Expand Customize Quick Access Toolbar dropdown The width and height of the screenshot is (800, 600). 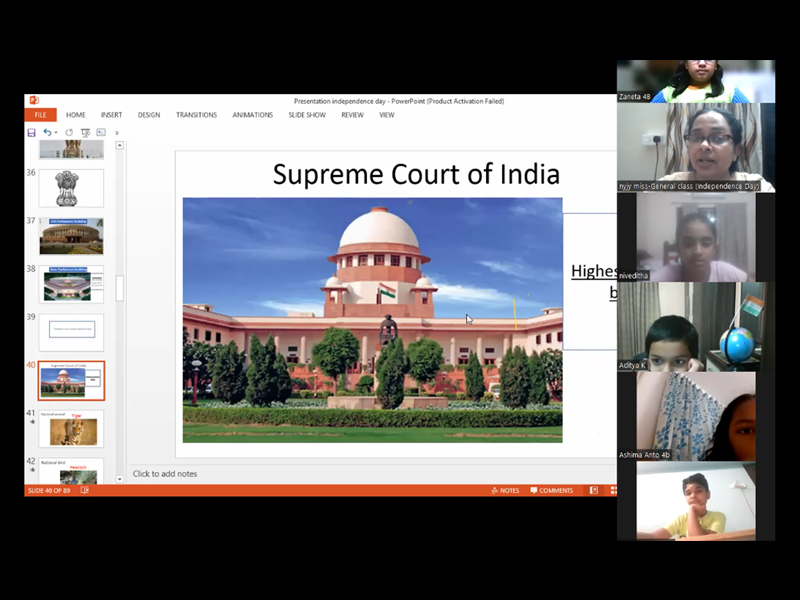(116, 132)
